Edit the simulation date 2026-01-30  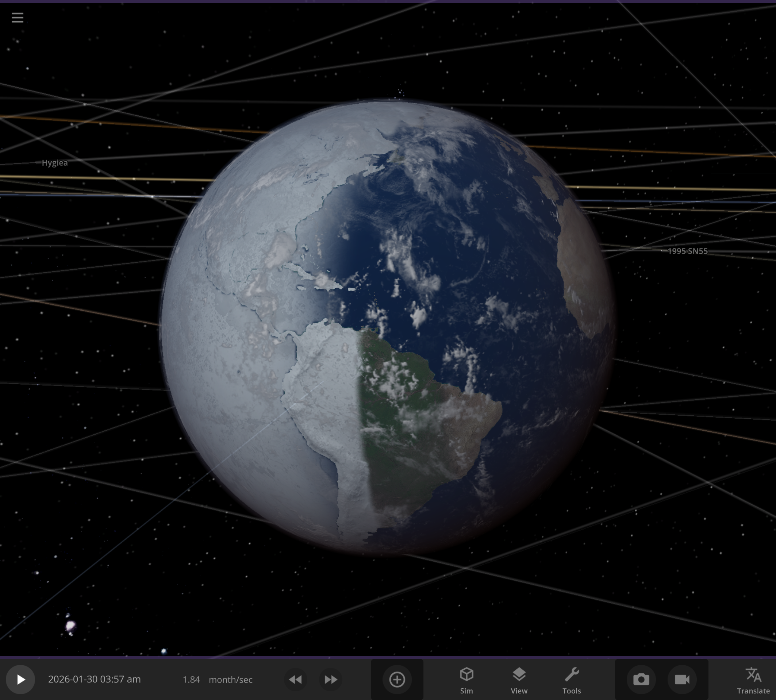click(x=95, y=679)
